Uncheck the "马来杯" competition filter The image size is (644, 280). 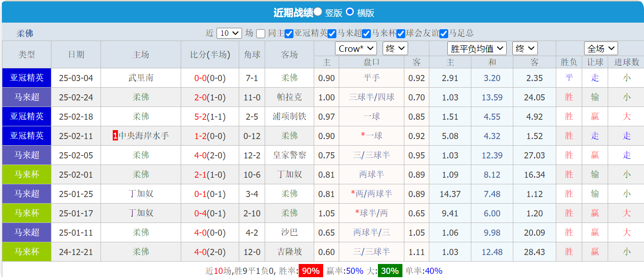366,33
